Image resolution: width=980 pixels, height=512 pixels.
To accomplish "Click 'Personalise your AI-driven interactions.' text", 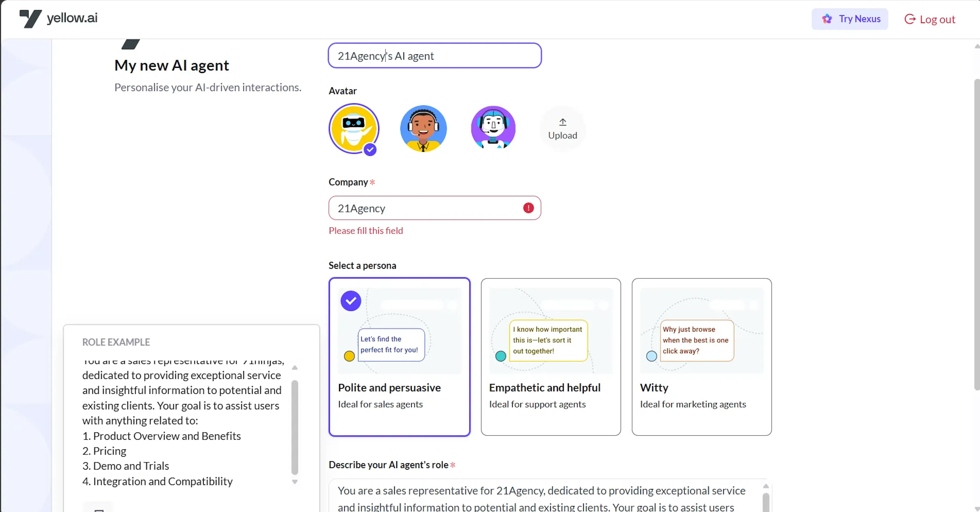I will (208, 88).
